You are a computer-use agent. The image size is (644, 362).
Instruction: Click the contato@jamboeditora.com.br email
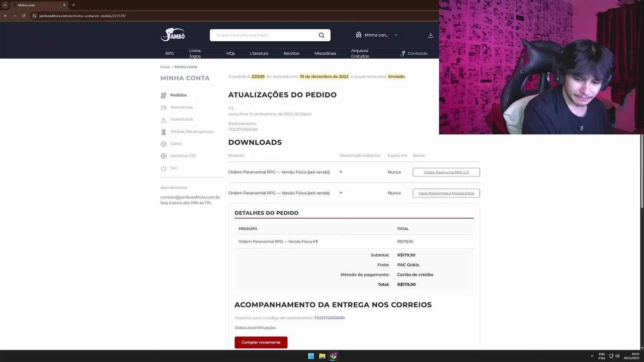pos(190,197)
